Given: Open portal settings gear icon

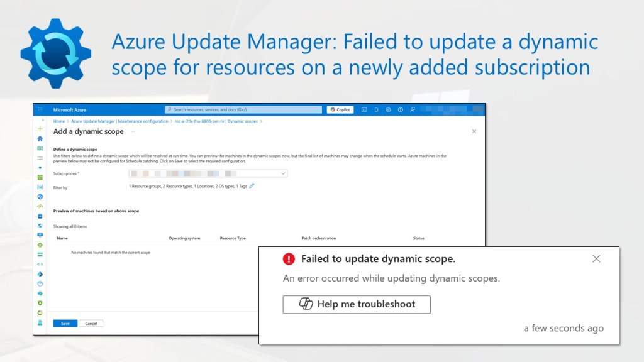Looking at the screenshot, I should tap(388, 109).
